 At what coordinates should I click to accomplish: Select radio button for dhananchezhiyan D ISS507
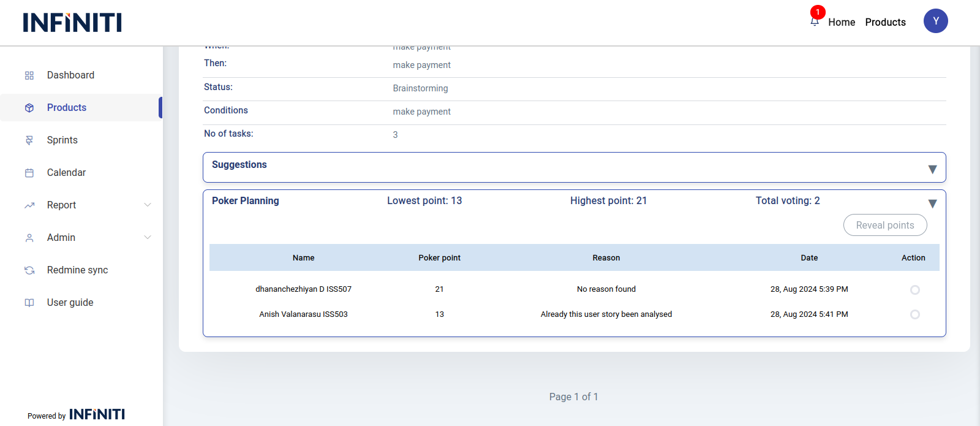(x=914, y=290)
